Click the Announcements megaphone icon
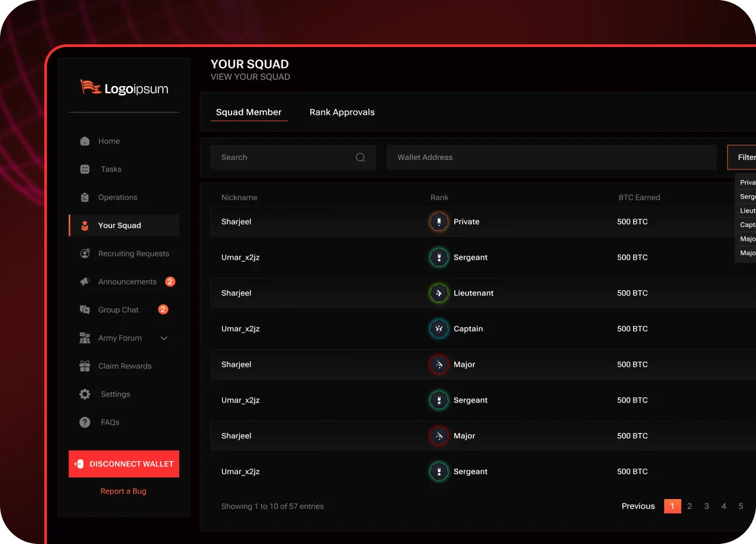This screenshot has height=544, width=756. (x=85, y=282)
